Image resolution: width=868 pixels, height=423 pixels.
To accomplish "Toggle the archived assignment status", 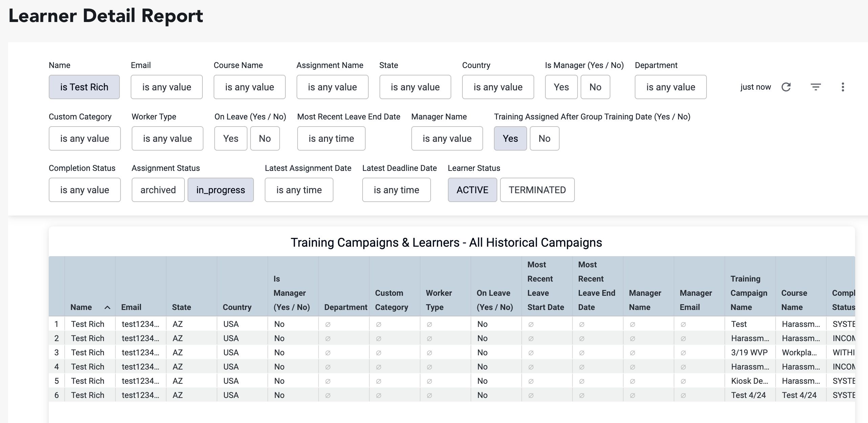I will tap(158, 190).
